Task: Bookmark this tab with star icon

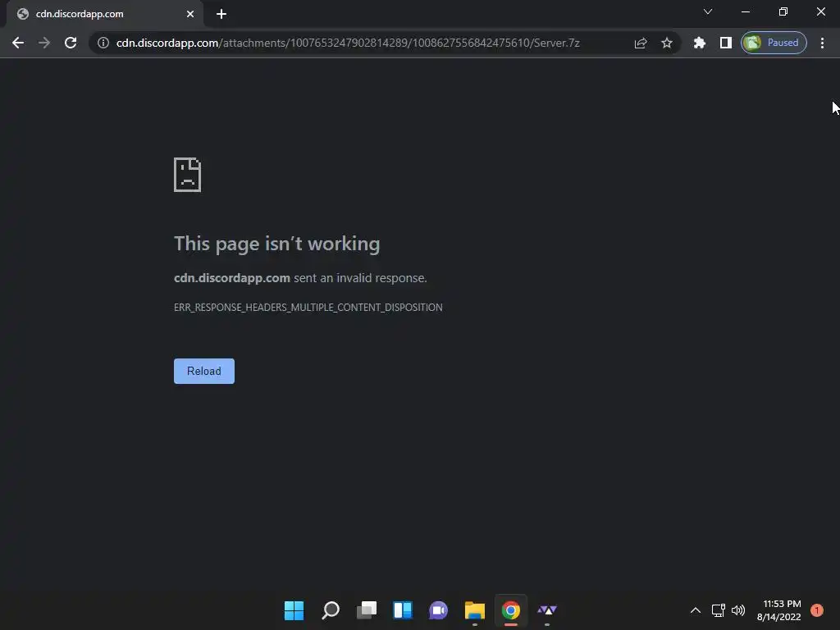Action: coord(666,43)
